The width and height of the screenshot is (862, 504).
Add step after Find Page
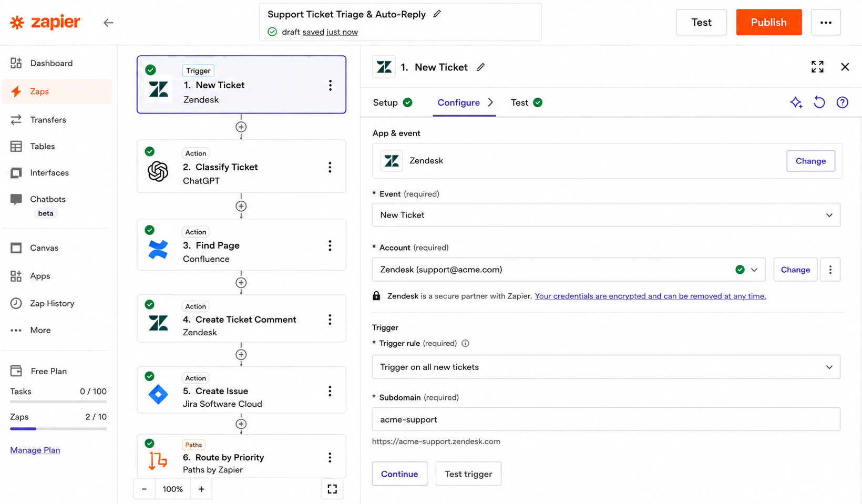pyautogui.click(x=241, y=283)
